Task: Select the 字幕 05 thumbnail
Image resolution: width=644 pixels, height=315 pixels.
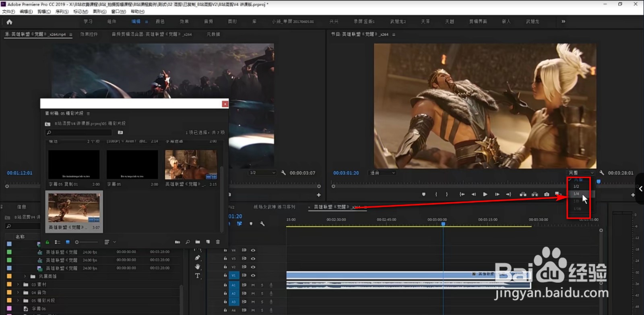Action: [x=132, y=164]
